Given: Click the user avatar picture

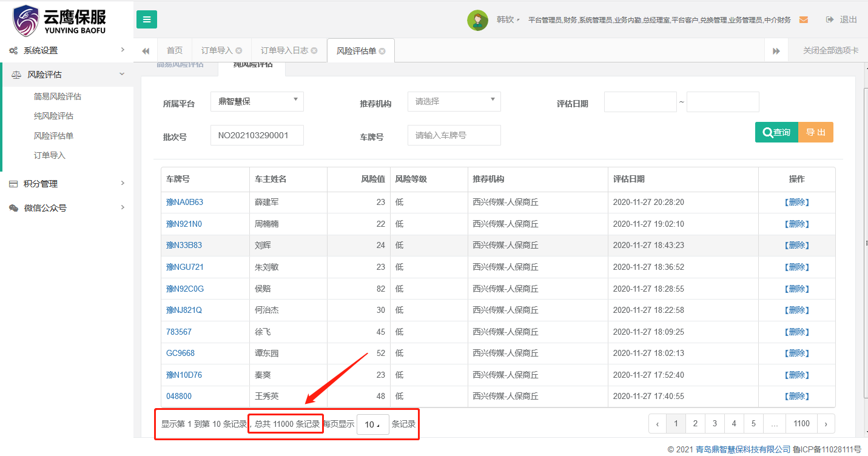Looking at the screenshot, I should coord(477,20).
